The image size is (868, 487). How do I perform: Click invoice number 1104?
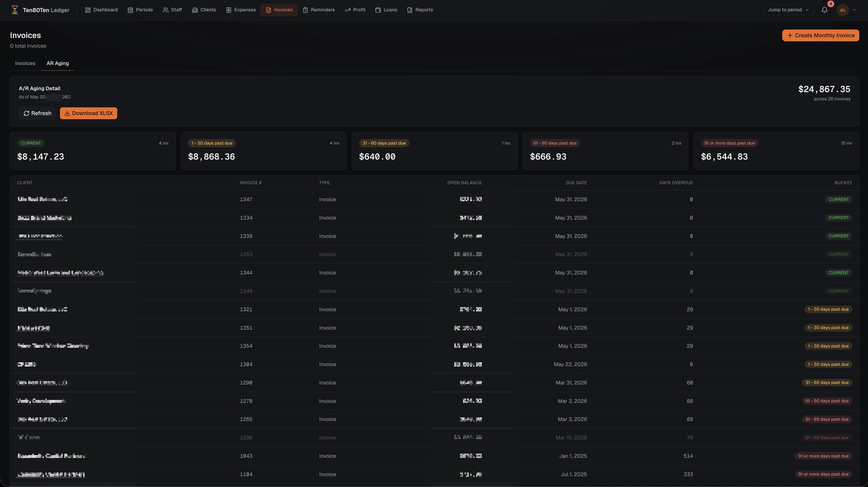pos(246,474)
